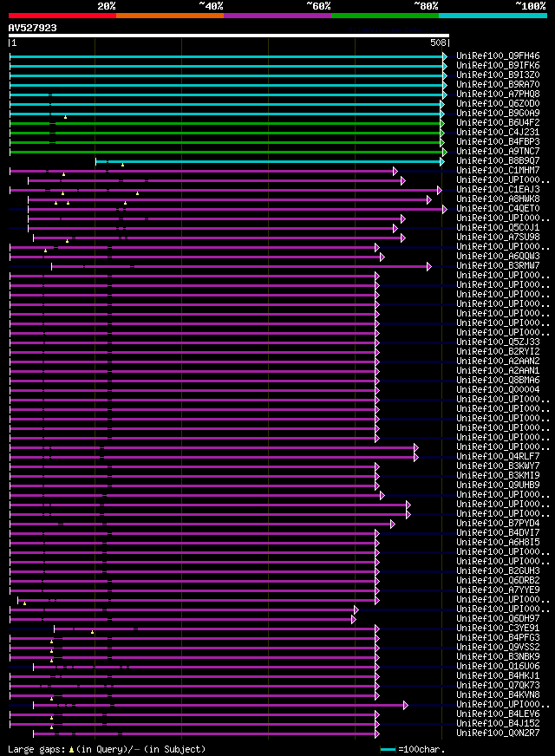Select the UniRef100_B4DVI7 label
The height and width of the screenshot is (756, 555).
click(x=498, y=533)
